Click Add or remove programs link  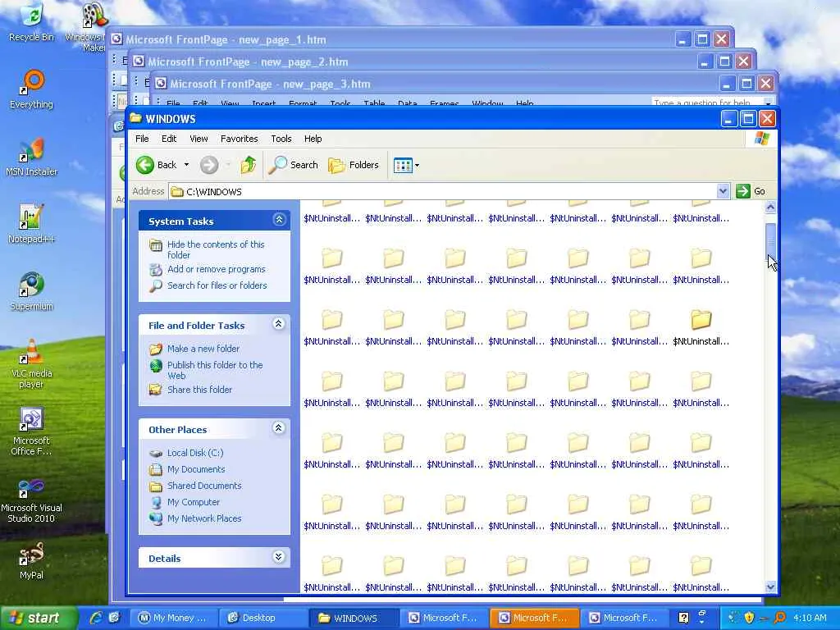coord(217,269)
